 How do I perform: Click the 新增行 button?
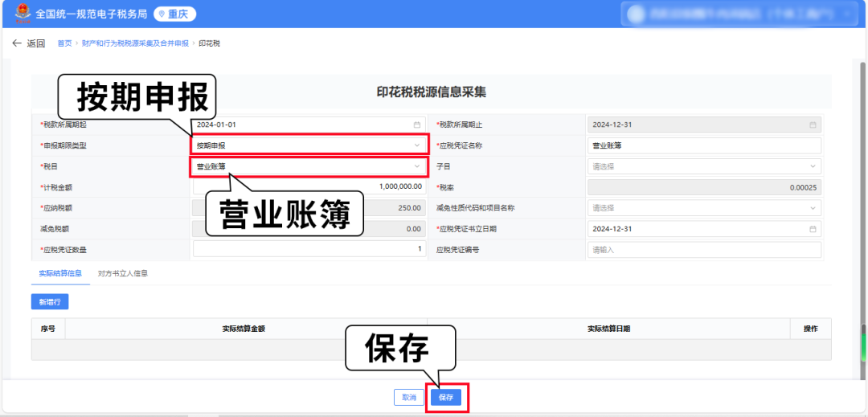[x=49, y=302]
